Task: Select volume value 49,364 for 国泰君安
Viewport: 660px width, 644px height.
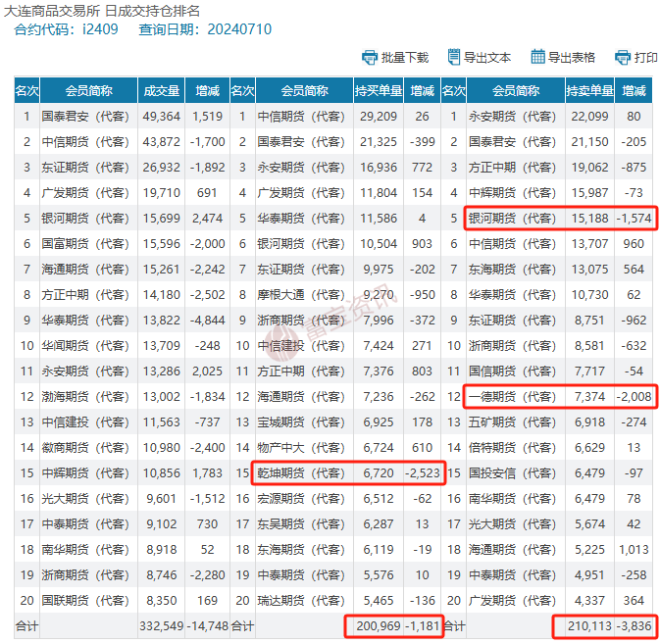Action: point(161,117)
